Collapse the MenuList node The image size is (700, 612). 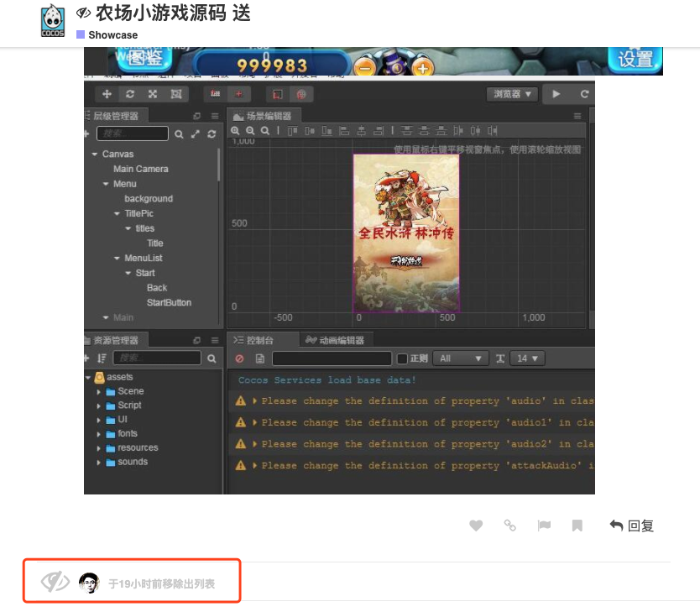(x=117, y=258)
